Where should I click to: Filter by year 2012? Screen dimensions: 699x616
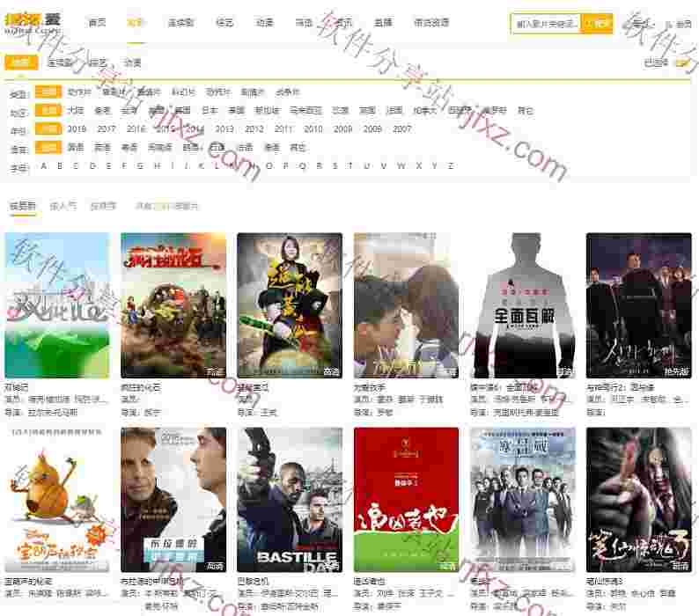pyautogui.click(x=254, y=128)
